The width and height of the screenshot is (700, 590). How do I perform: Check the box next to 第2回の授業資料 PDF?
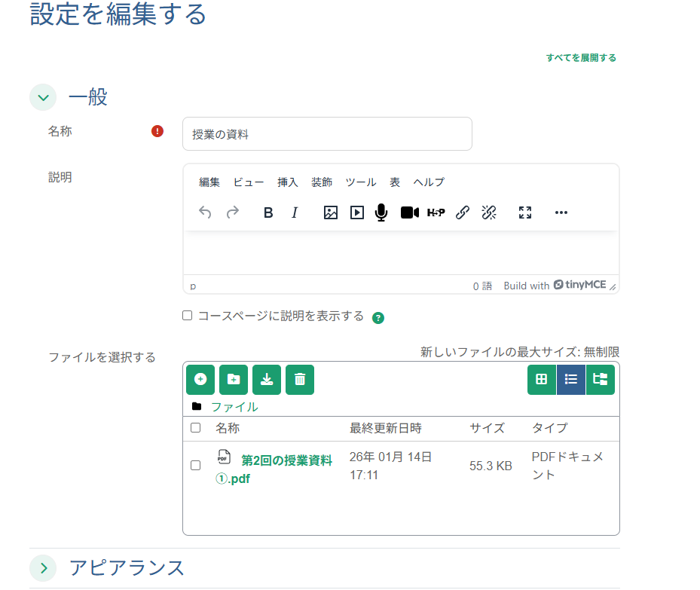[x=194, y=466]
